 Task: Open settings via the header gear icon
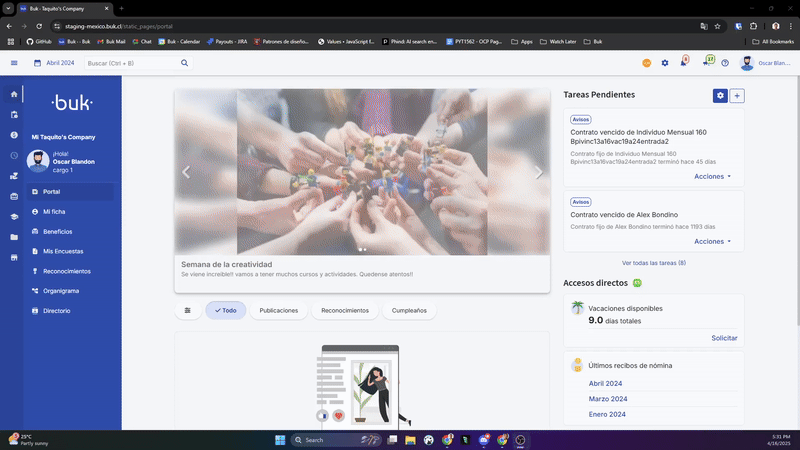[x=665, y=63]
